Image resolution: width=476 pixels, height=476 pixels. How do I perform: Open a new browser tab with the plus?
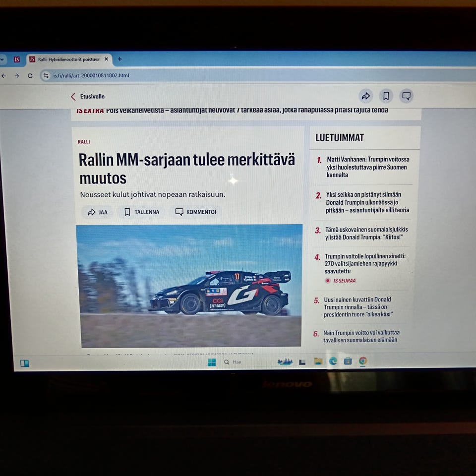(119, 59)
